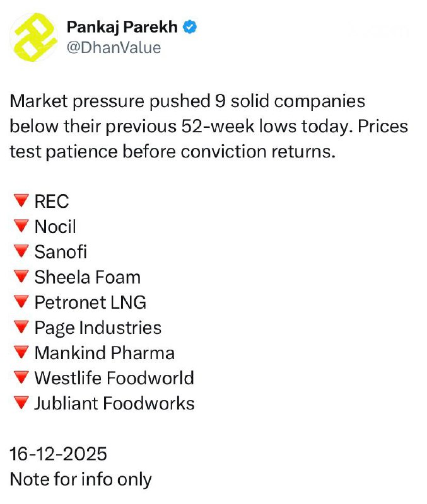Click the red down-triangle before Sheela Foam
The image size is (427, 504).
(21, 277)
